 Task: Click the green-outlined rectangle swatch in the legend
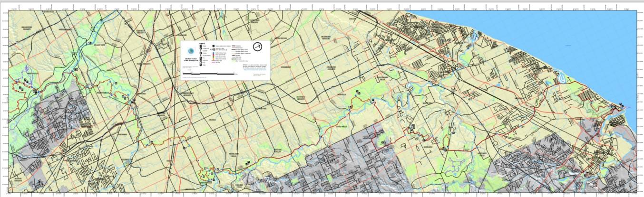(234, 59)
